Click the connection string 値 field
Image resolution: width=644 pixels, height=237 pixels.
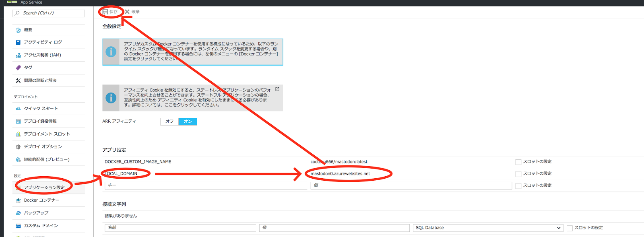click(334, 228)
